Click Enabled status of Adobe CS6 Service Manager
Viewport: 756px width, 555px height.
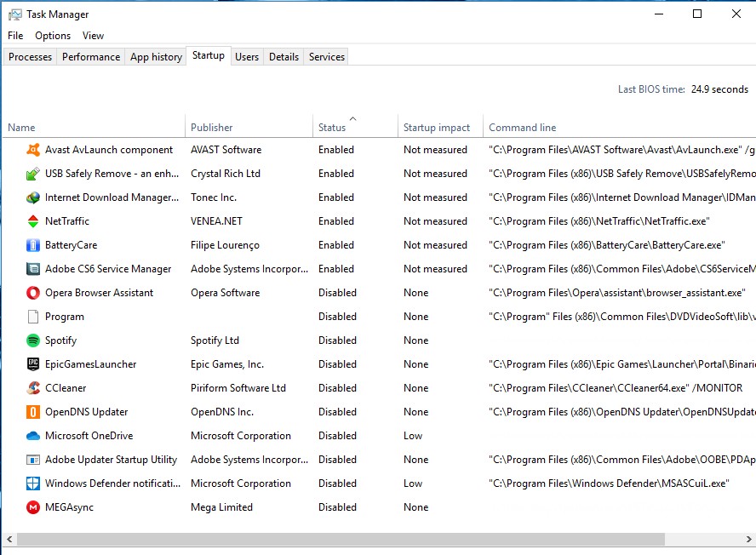336,269
